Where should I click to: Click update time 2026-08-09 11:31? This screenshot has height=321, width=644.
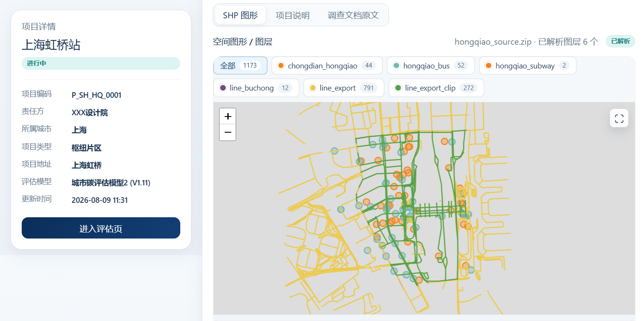99,200
